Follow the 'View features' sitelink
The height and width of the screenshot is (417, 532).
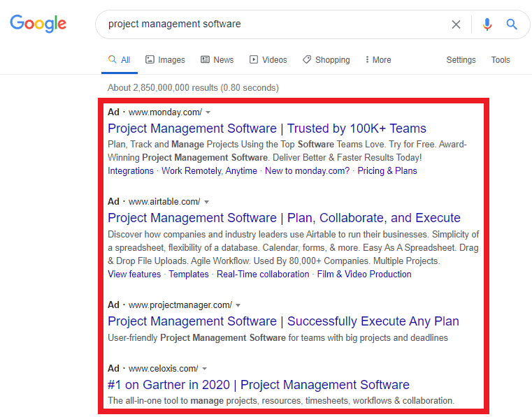coord(134,275)
